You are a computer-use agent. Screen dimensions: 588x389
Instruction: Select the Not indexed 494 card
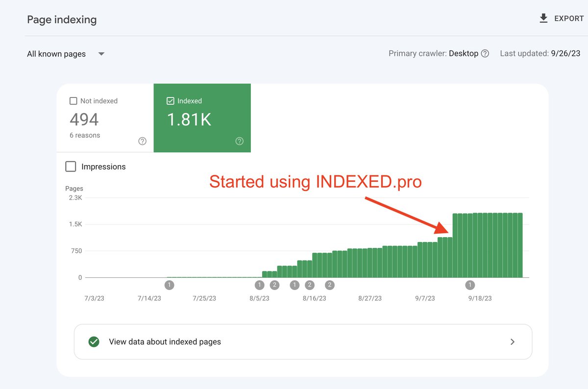click(105, 118)
